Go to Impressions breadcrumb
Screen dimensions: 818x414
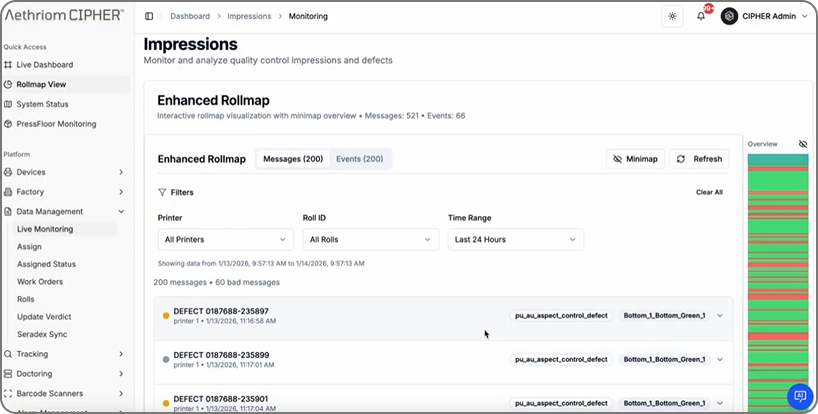pyautogui.click(x=249, y=16)
